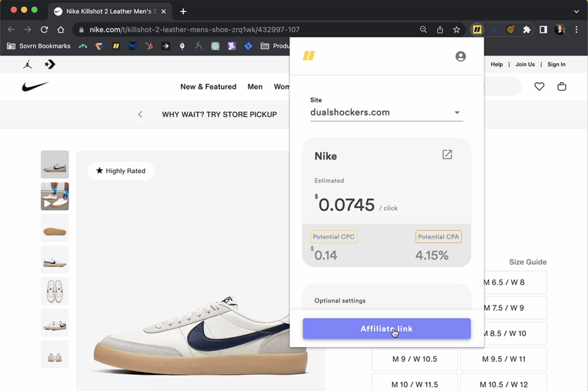Click the Highly Rated badge
Screen dimensions: 588x391
121,171
